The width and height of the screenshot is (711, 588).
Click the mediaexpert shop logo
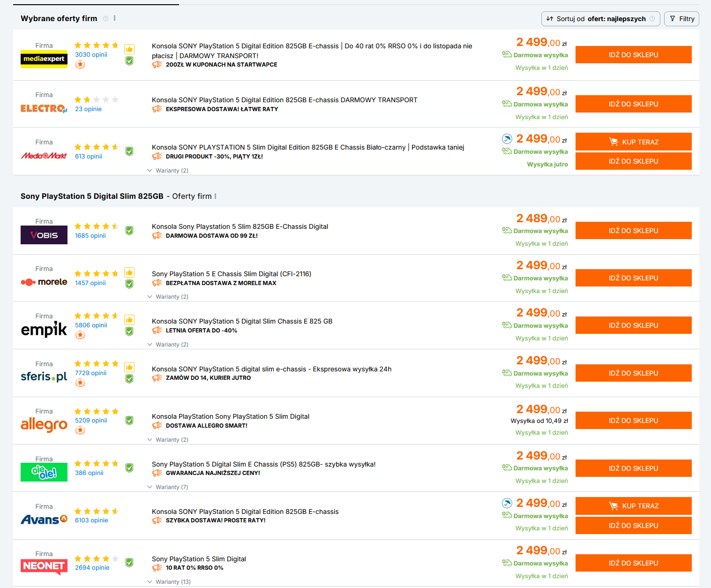point(44,59)
